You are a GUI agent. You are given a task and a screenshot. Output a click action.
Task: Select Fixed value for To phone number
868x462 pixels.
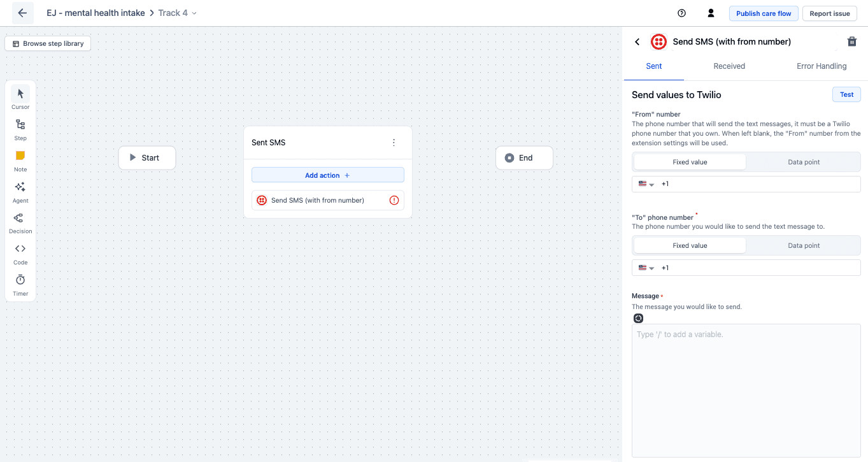[690, 245]
